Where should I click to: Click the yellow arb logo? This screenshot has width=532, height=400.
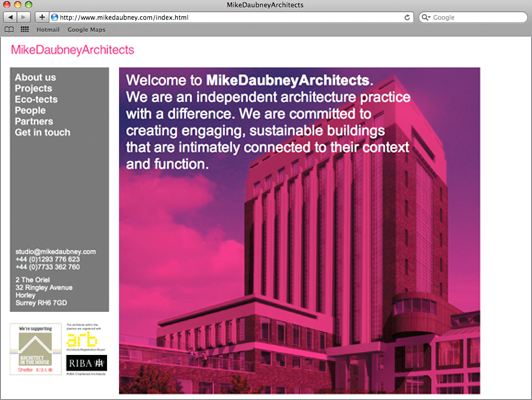(82, 340)
